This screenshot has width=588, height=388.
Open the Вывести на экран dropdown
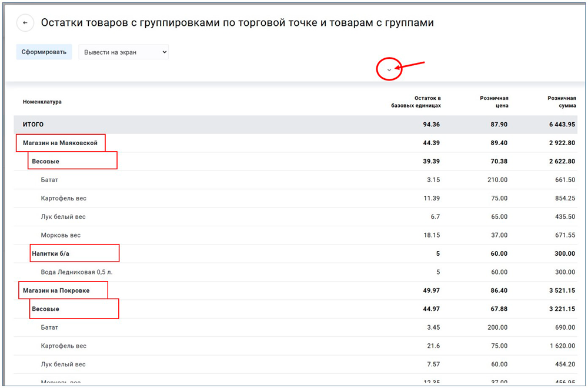pyautogui.click(x=123, y=52)
